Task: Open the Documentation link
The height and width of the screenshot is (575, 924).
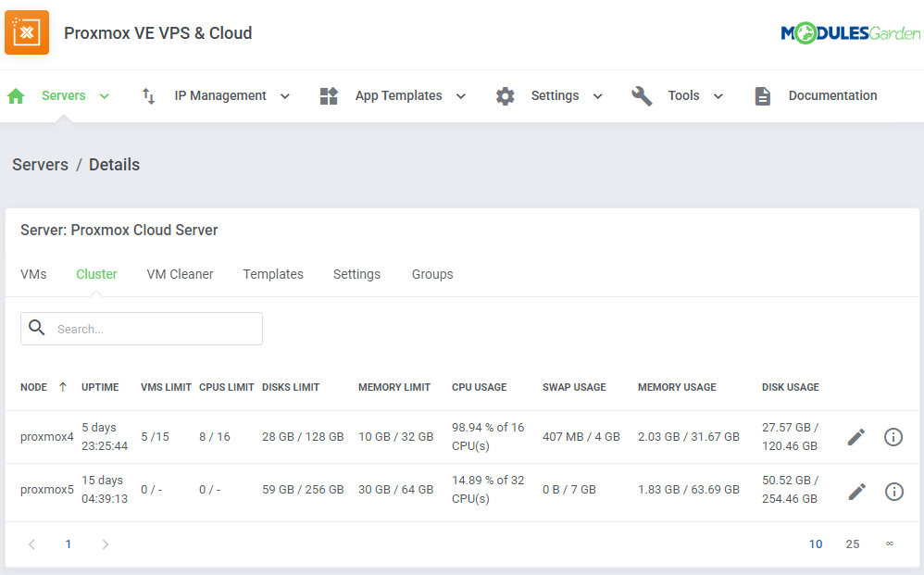Action: [832, 95]
